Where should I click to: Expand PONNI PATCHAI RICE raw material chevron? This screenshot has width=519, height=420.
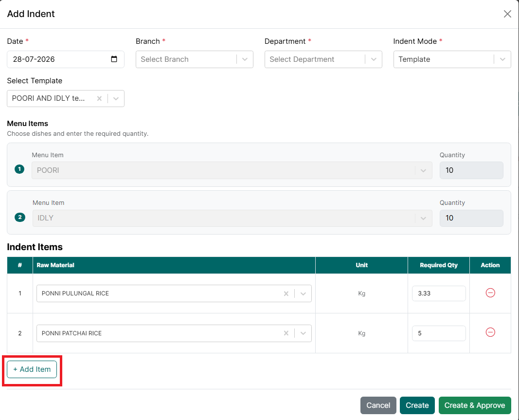[x=303, y=333]
